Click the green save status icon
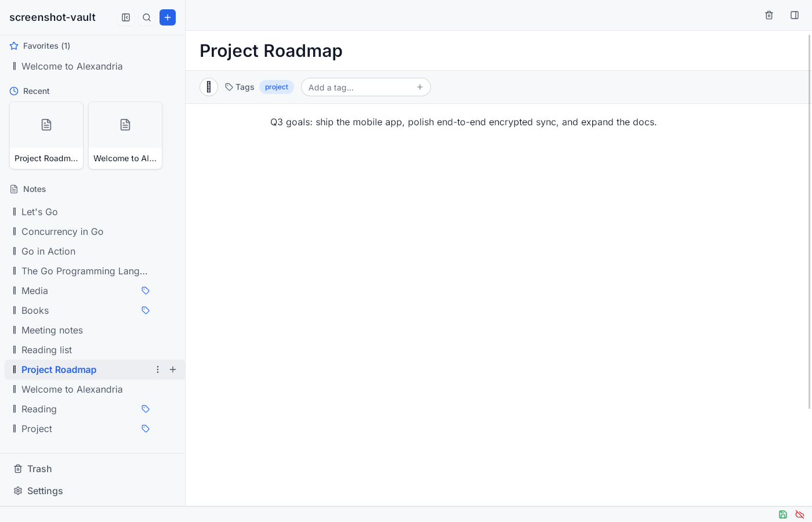Image resolution: width=812 pixels, height=522 pixels. point(783,514)
